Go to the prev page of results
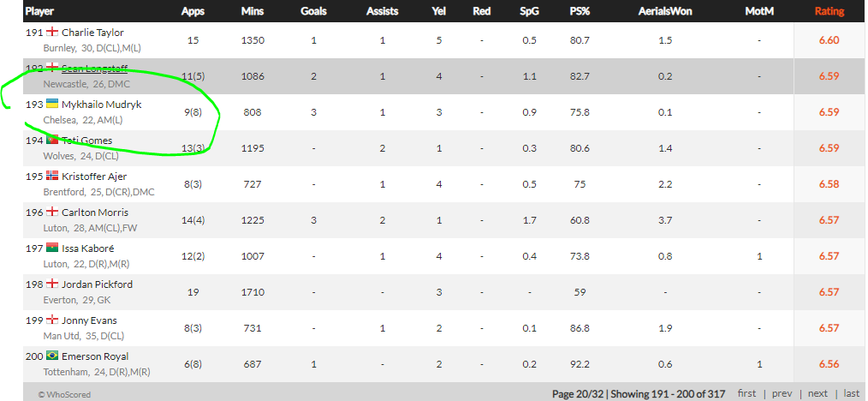Screen dimensions: 868x401 pos(782,393)
